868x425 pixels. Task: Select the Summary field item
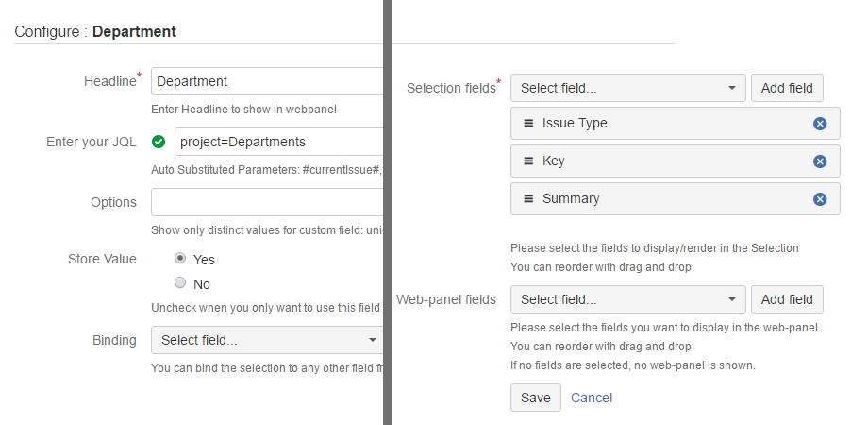click(x=660, y=199)
